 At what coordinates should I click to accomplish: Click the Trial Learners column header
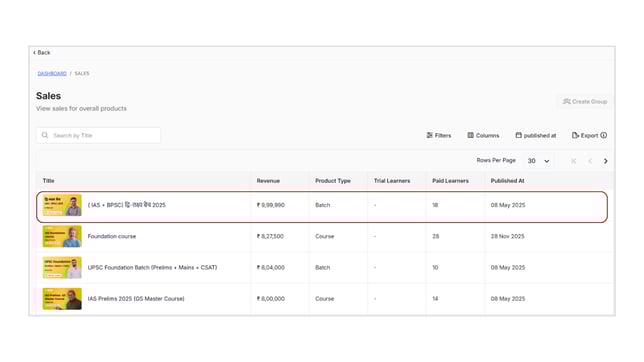392,181
